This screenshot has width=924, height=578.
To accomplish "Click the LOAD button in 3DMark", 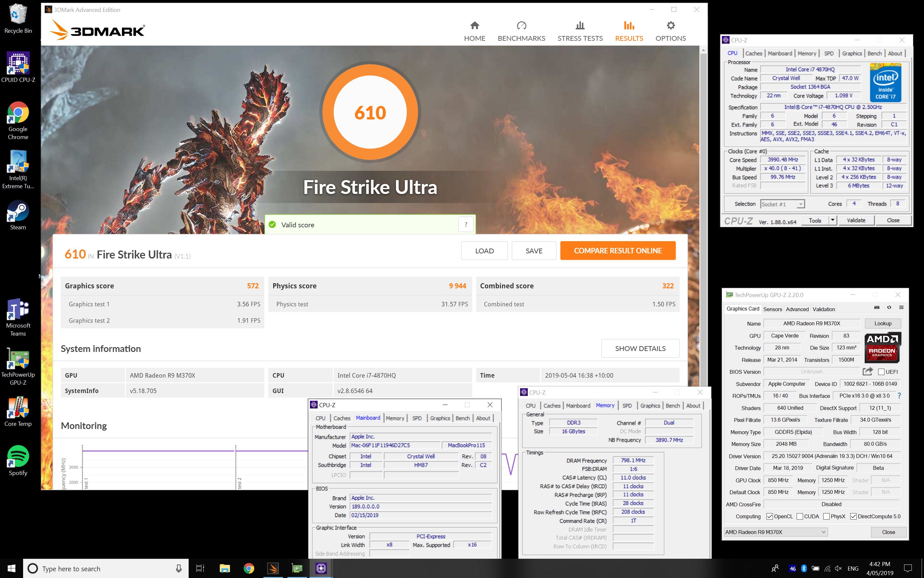I will (x=484, y=251).
